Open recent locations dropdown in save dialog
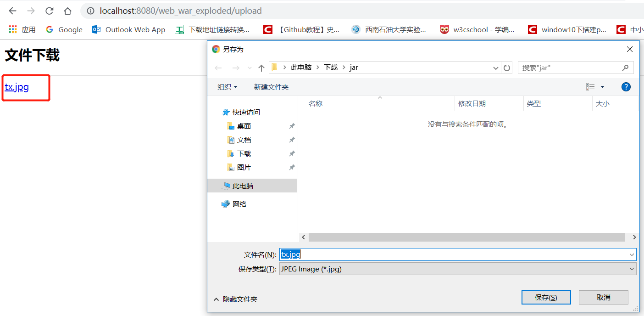The height and width of the screenshot is (316, 644). click(250, 68)
